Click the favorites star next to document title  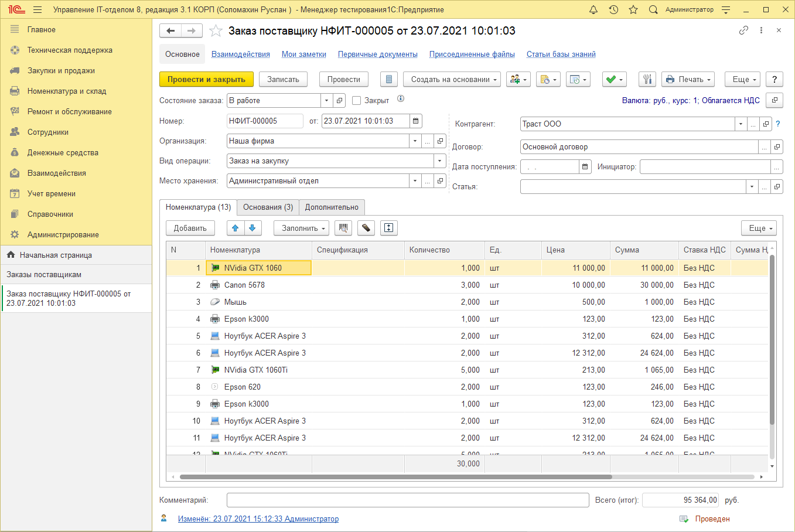(216, 31)
